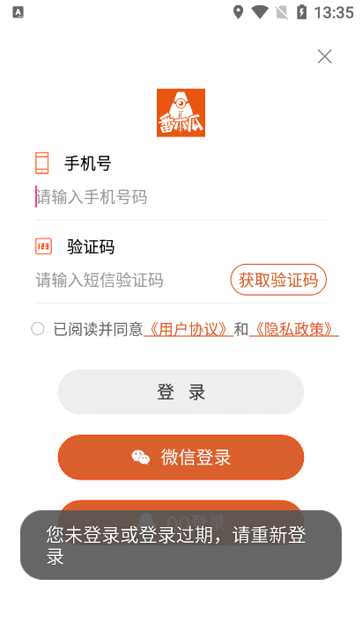This screenshot has width=362, height=644.
Task: Open the 《隐私政策》 privacy policy link
Action: click(293, 329)
